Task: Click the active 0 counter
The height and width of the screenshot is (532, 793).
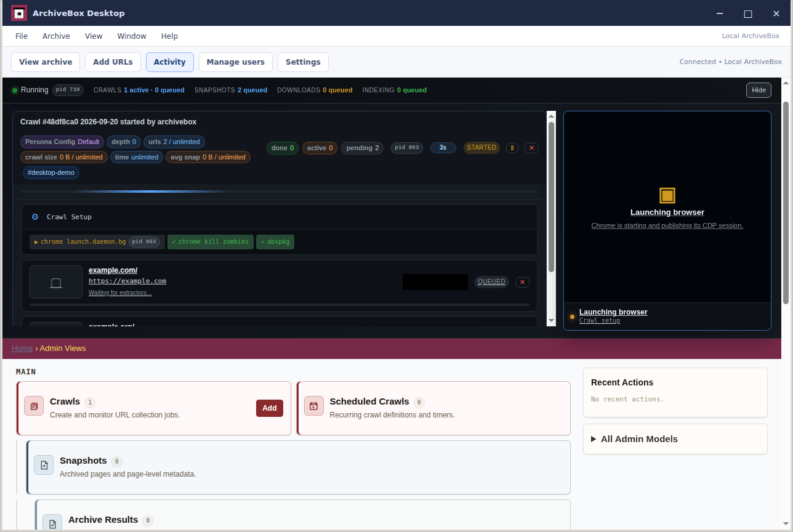Action: coord(320,148)
